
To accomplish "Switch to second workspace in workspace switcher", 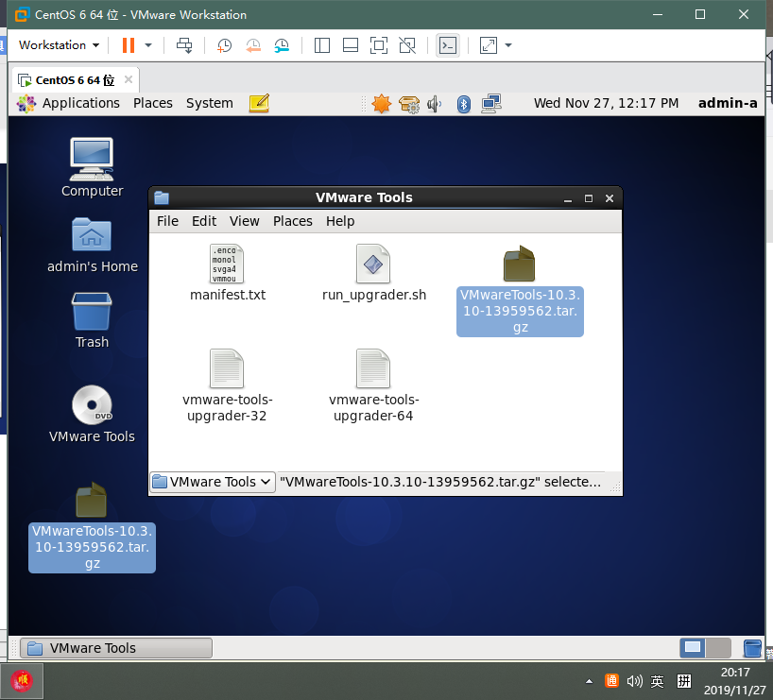I will point(718,648).
